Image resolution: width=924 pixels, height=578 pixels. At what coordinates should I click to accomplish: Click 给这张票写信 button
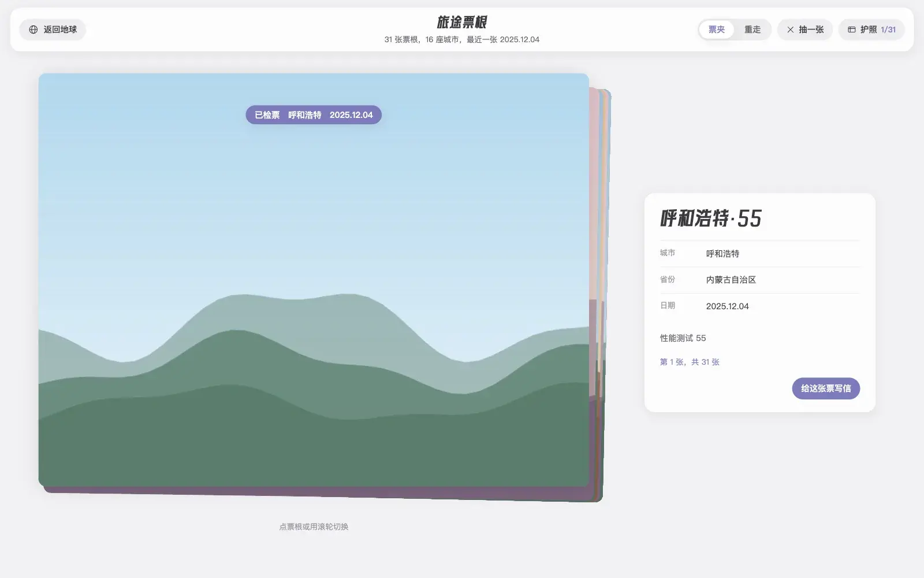pos(826,388)
